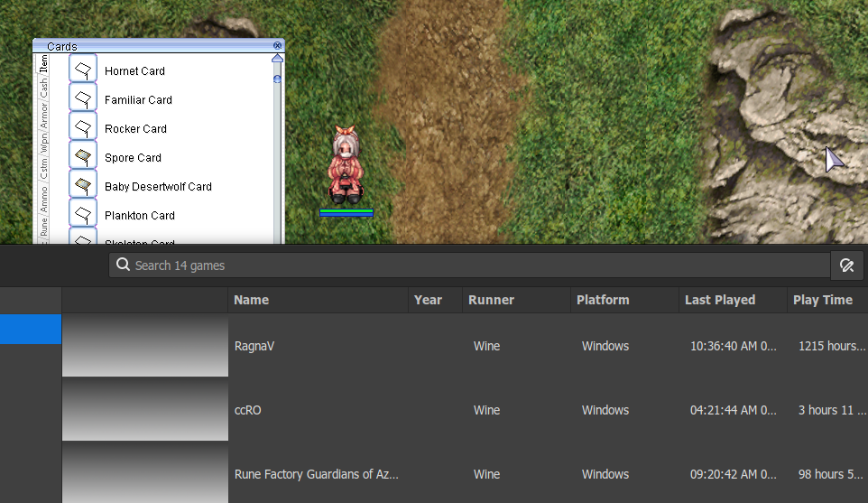Click the highlighted blue sidebar entry
This screenshot has width=868, height=503.
coord(31,329)
